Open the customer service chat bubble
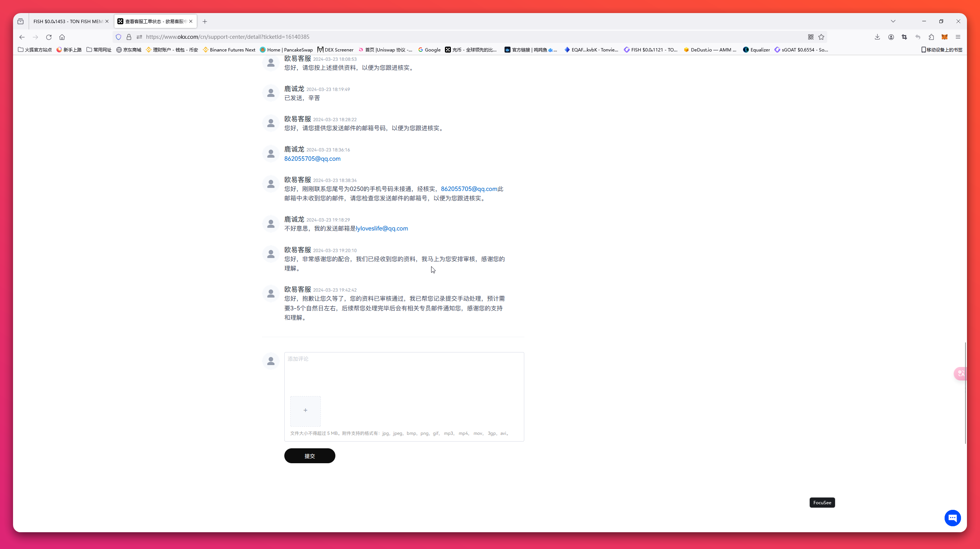The height and width of the screenshot is (549, 980). click(x=953, y=518)
